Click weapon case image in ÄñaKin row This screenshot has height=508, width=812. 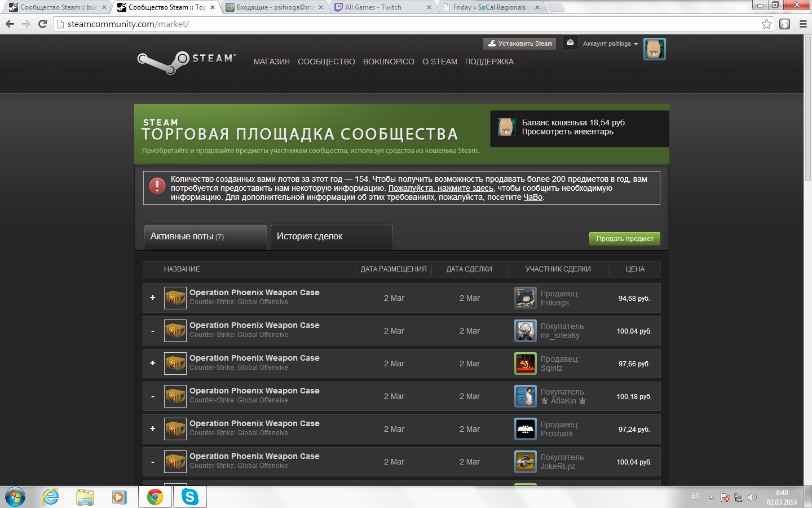click(175, 396)
